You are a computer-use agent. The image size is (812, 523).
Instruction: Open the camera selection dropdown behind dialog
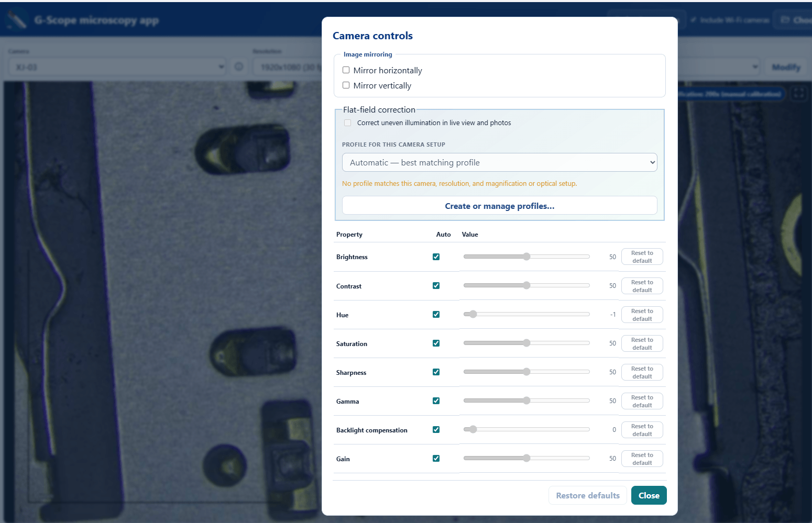[x=118, y=67]
